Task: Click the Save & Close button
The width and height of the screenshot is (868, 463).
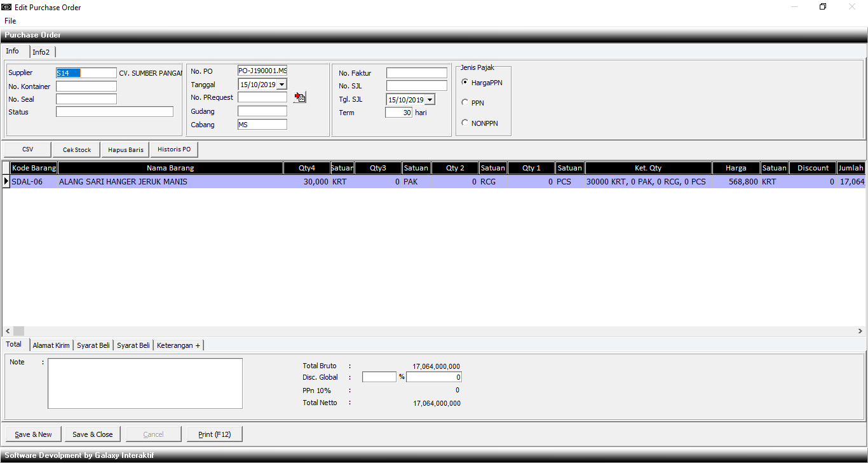Action: pyautogui.click(x=93, y=434)
